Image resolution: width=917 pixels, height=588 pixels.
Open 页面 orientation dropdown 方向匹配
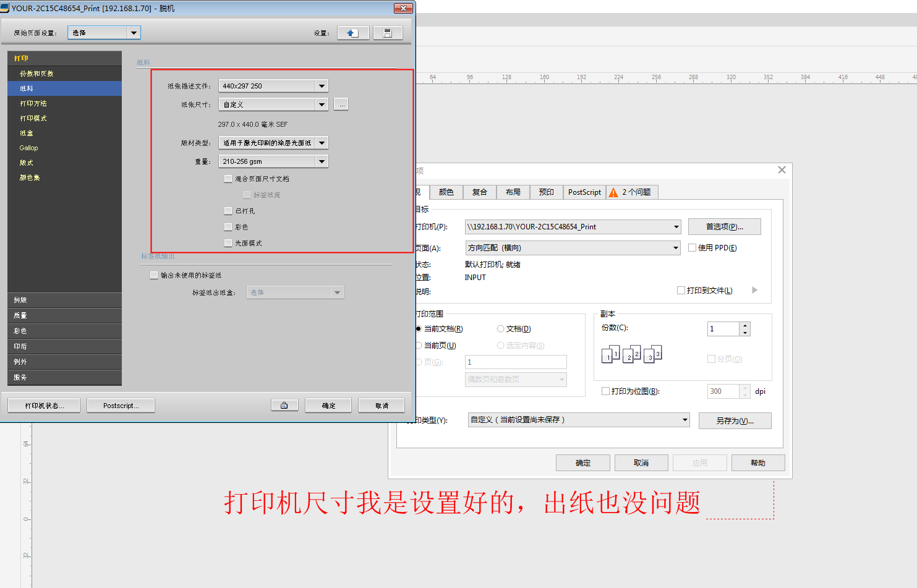[573, 248]
